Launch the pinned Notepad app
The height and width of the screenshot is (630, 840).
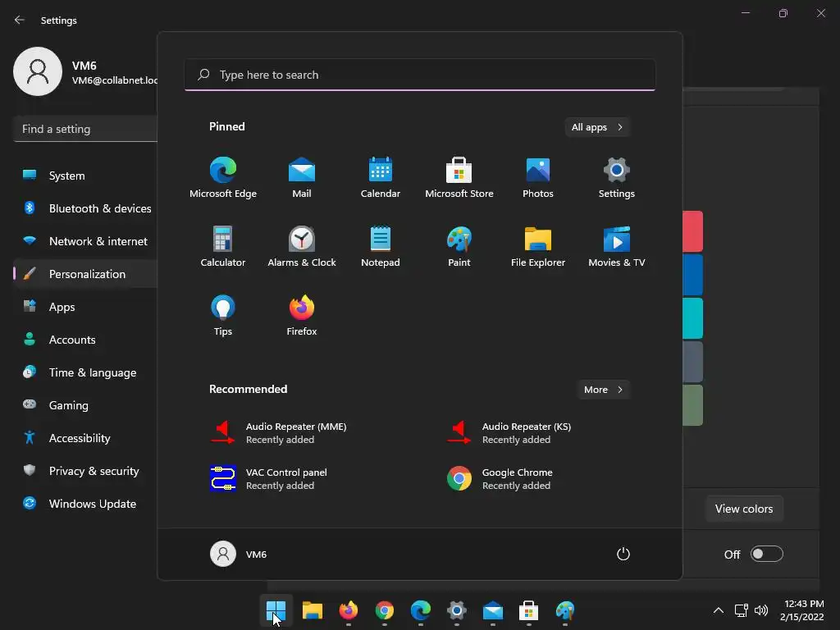381,246
